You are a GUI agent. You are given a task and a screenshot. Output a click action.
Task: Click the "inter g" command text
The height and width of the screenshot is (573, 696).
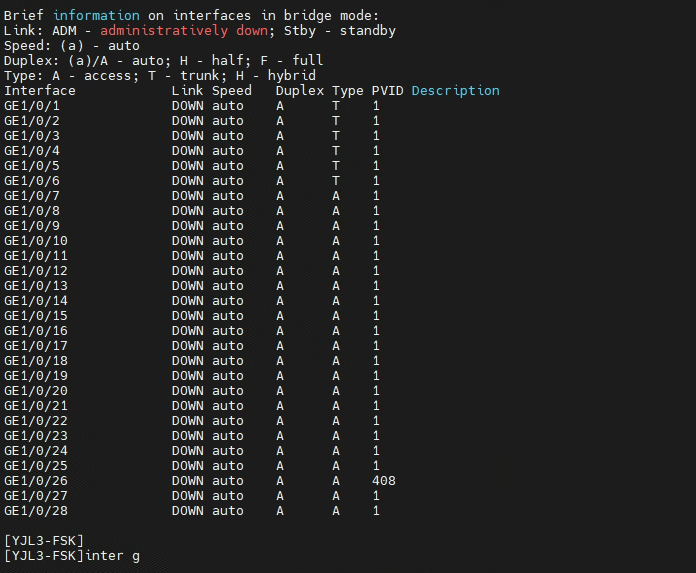(112, 555)
